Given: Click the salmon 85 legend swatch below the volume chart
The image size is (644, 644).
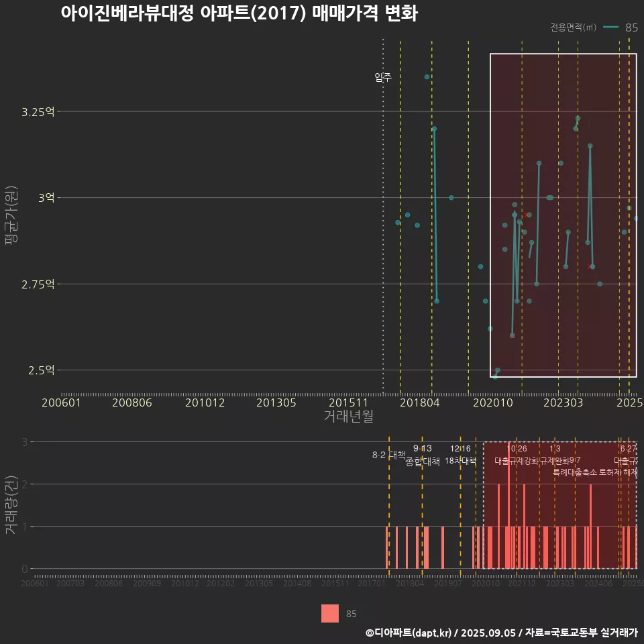Looking at the screenshot, I should tap(330, 613).
